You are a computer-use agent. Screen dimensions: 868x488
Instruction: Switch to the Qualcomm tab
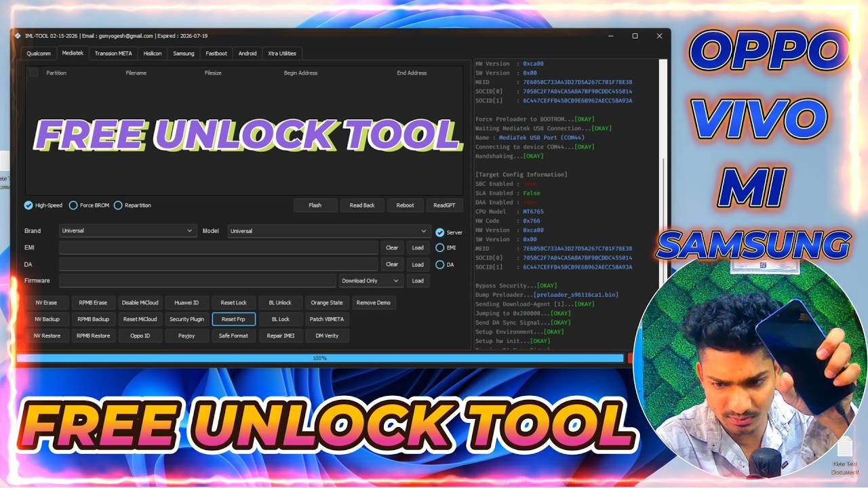click(39, 54)
